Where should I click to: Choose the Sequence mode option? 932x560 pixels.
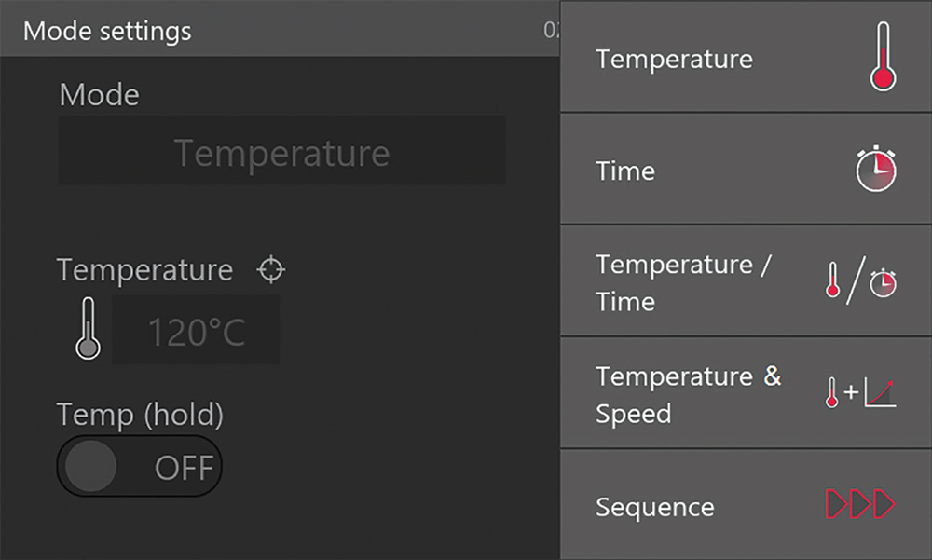point(655,507)
